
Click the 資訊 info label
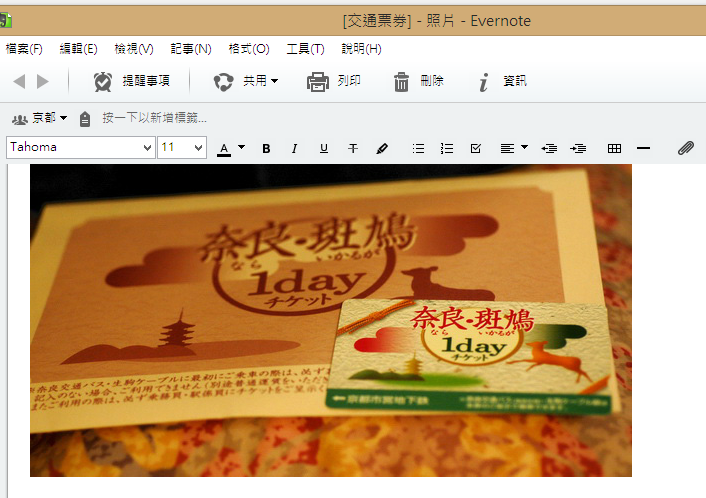(x=515, y=81)
